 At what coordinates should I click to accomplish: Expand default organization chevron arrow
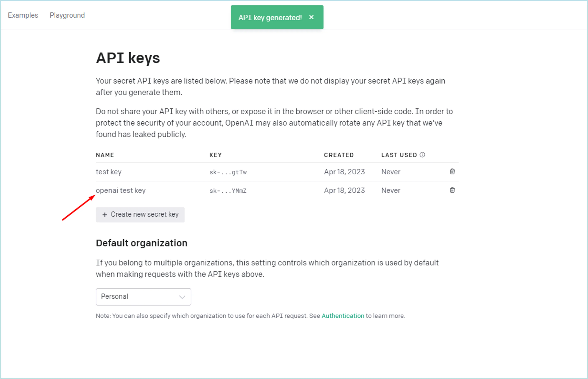[182, 297]
